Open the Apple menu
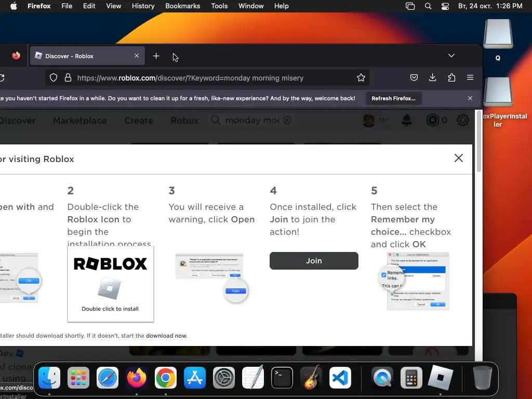532x399 pixels. click(x=14, y=6)
